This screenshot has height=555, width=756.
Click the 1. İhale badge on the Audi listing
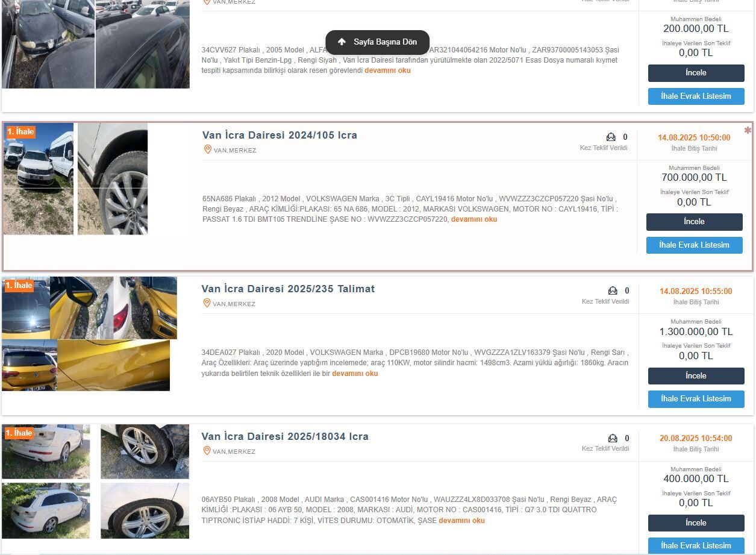point(19,433)
